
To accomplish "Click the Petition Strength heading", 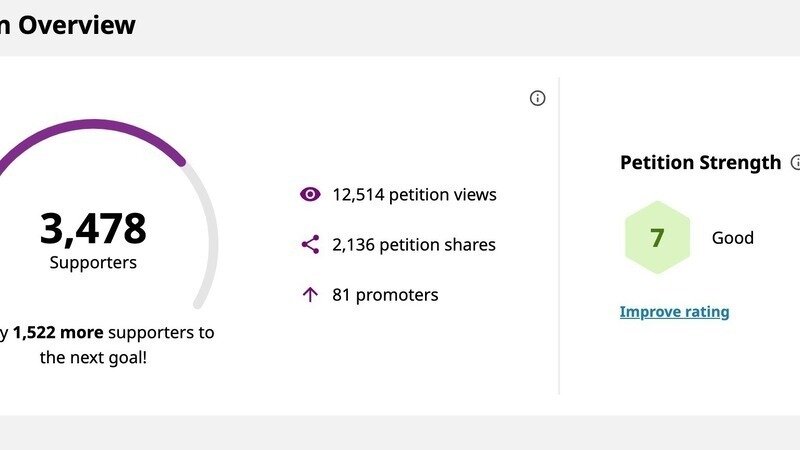I will (700, 162).
